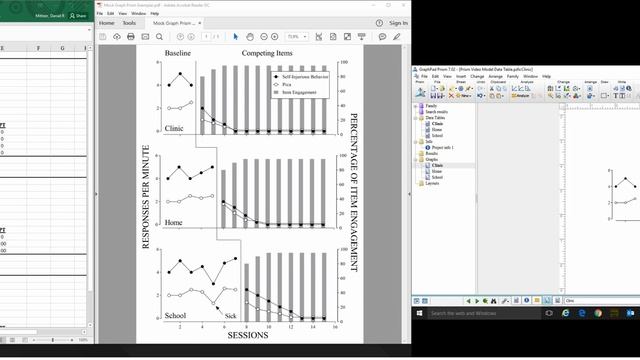640x360 pixels.
Task: Expand the Family node in Prism navigator
Action: pyautogui.click(x=416, y=106)
